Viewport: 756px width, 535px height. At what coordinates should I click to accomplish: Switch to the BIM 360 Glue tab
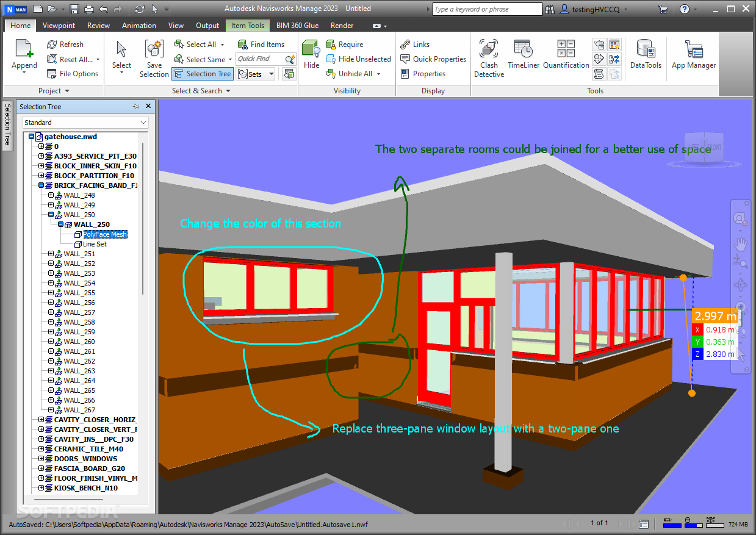point(298,26)
